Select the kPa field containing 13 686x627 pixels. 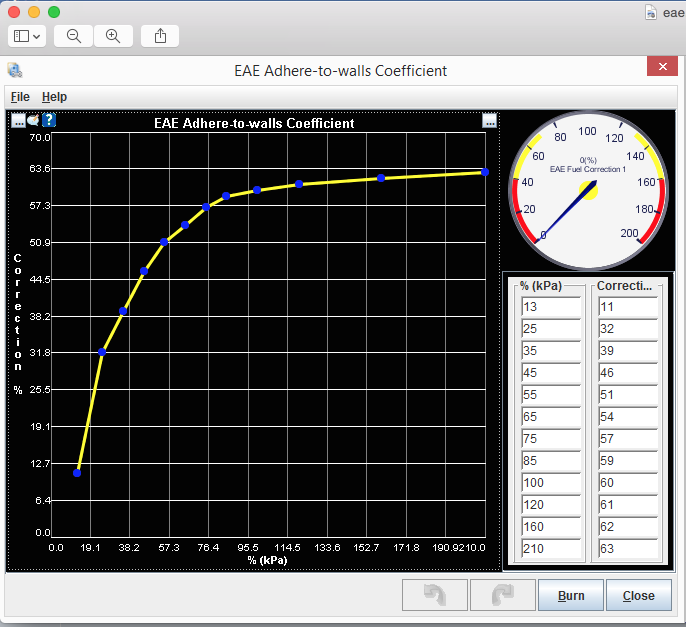[550, 307]
